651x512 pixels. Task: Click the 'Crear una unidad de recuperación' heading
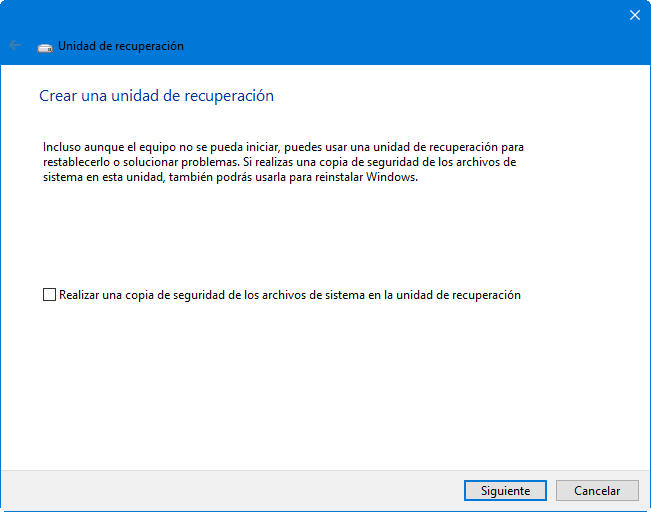point(156,96)
